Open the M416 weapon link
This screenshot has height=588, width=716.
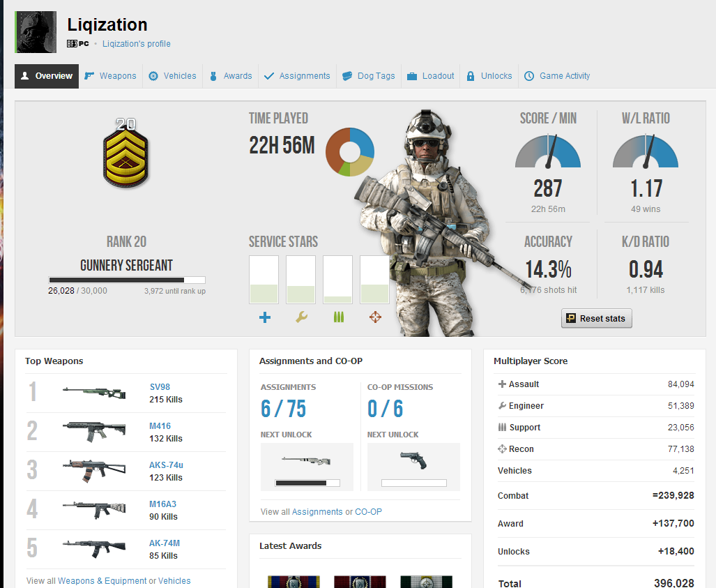click(x=160, y=425)
